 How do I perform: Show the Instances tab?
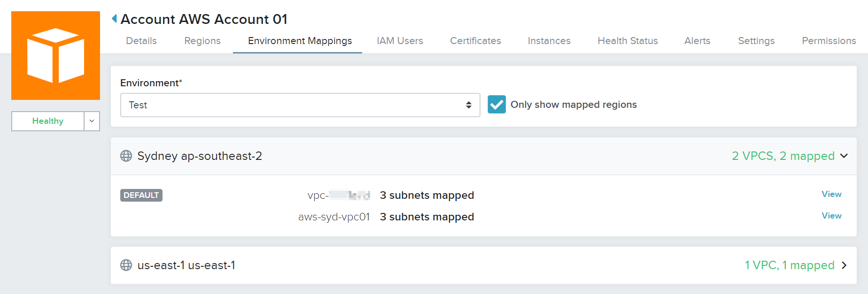coord(549,41)
